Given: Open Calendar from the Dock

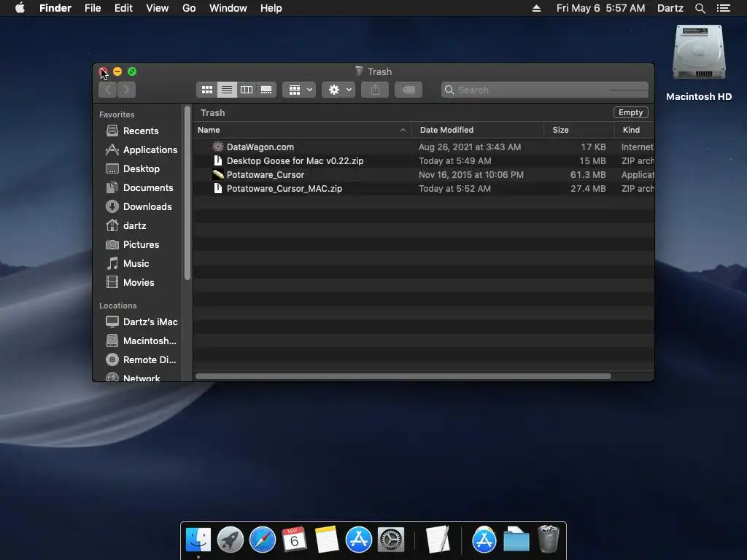Looking at the screenshot, I should 295,540.
